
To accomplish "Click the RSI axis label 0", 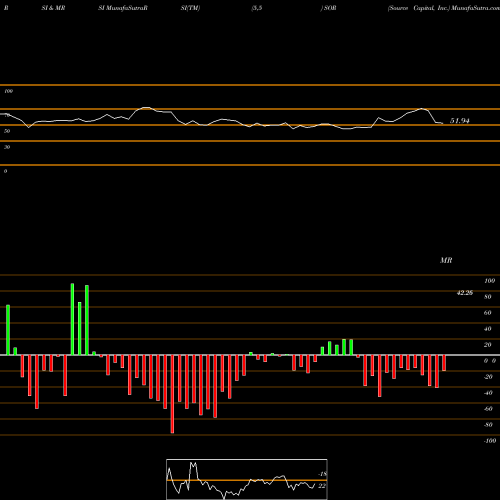I will coord(5,171).
